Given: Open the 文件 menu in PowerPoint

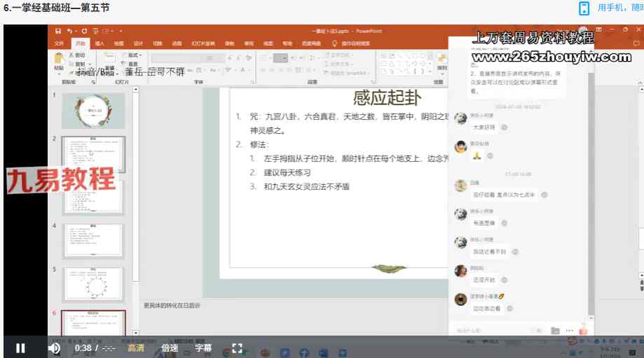Looking at the screenshot, I should [x=60, y=43].
